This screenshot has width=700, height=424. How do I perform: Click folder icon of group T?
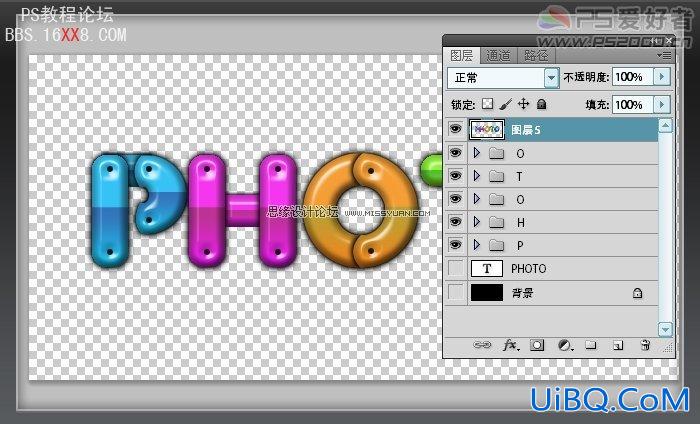(x=496, y=176)
